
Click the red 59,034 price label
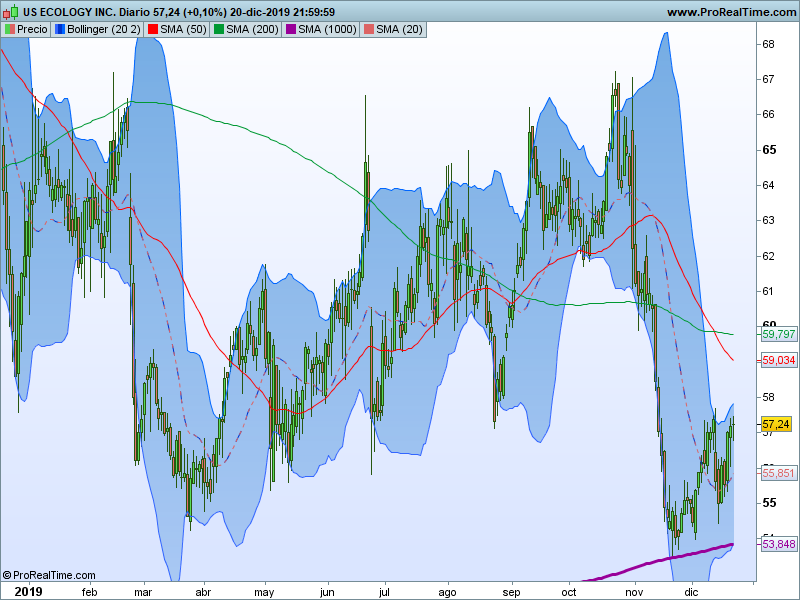[778, 360]
